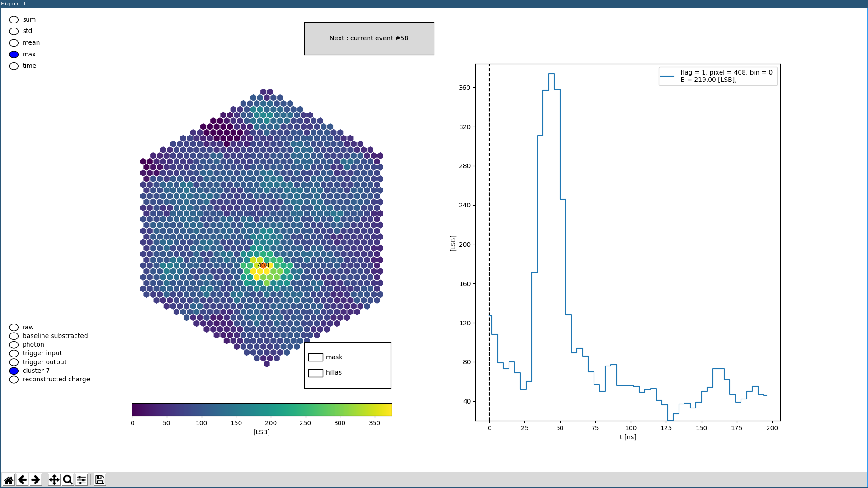This screenshot has width=868, height=488.
Task: Go forward to next view arrow
Action: [36, 479]
